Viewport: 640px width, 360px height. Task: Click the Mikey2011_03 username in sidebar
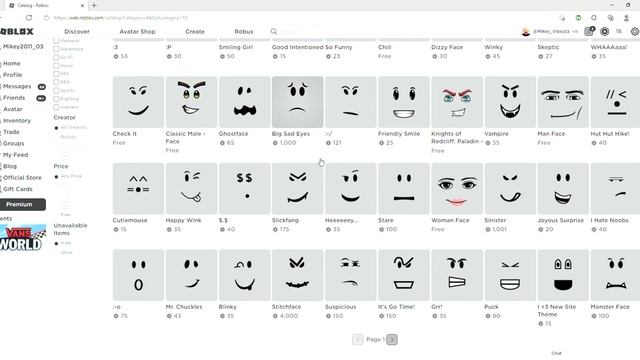[23, 47]
